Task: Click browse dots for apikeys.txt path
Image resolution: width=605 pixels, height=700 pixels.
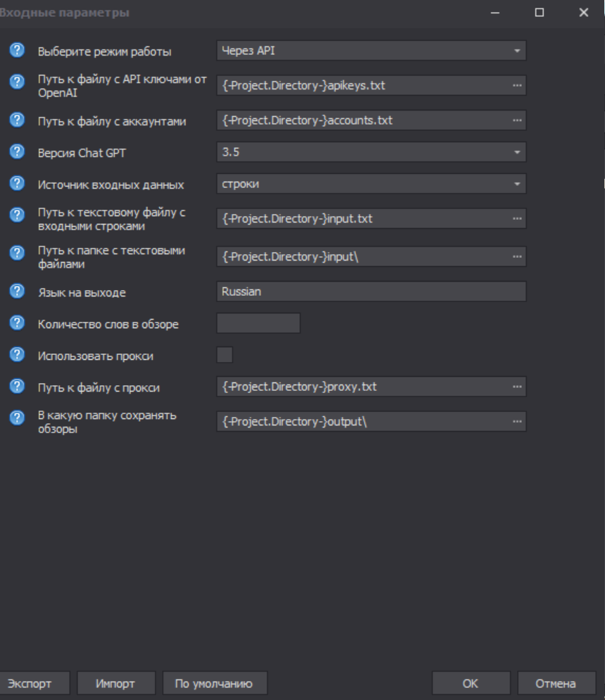Action: tap(518, 85)
